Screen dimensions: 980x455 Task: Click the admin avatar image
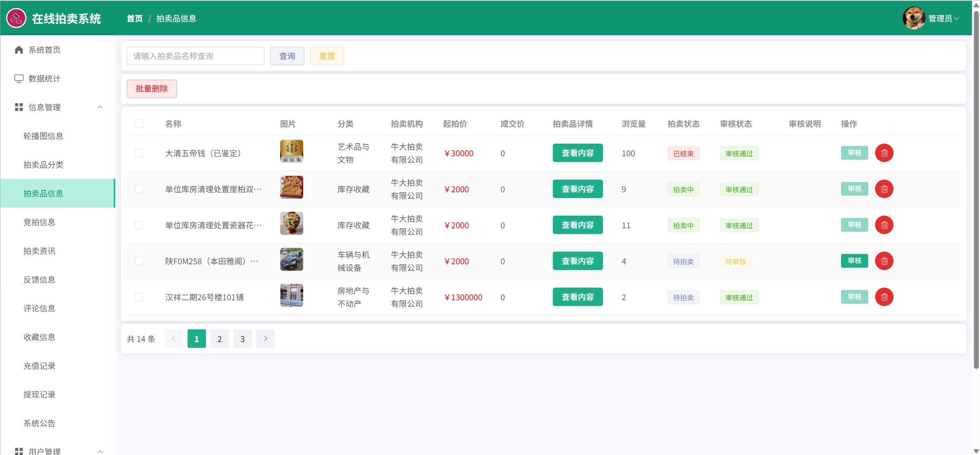(x=913, y=18)
